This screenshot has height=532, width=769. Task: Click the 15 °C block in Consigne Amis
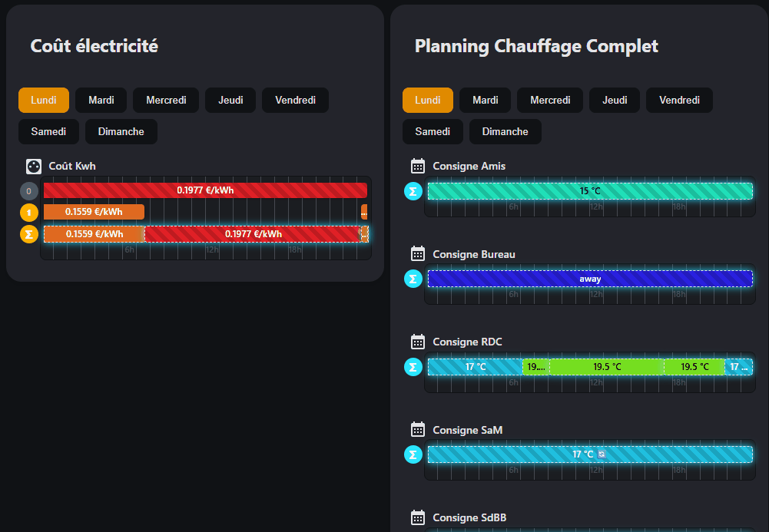[590, 191]
